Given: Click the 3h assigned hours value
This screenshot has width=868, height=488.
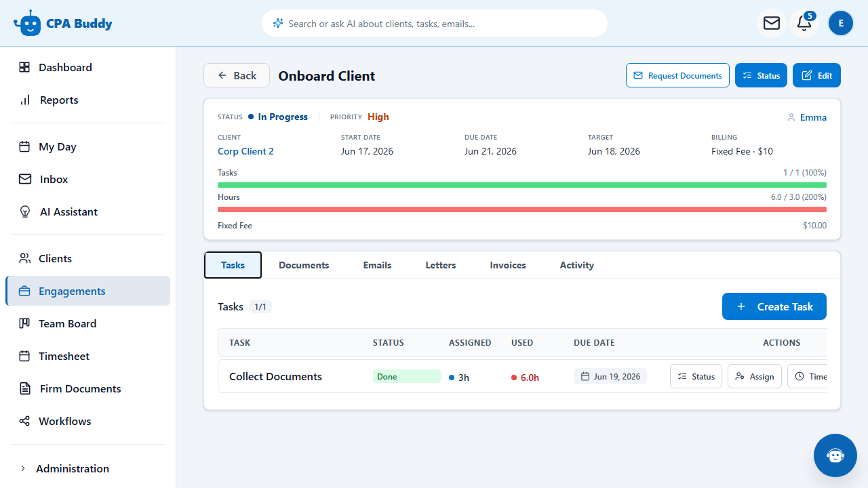Looking at the screenshot, I should click(x=464, y=378).
